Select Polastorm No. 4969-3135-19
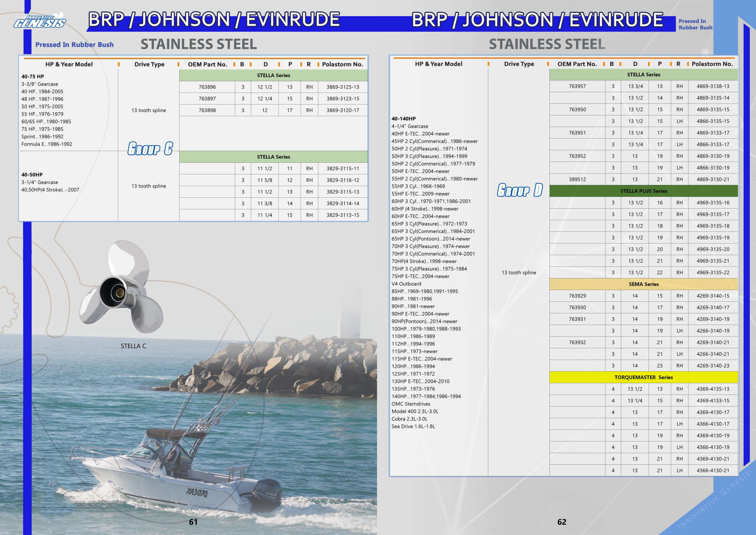The height and width of the screenshot is (535, 756). coord(713,238)
